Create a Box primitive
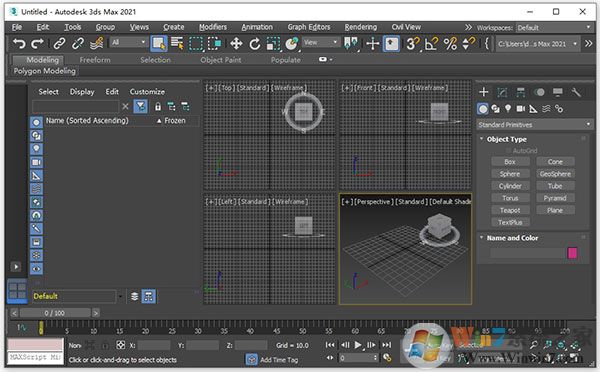The width and height of the screenshot is (600, 372). 510,162
